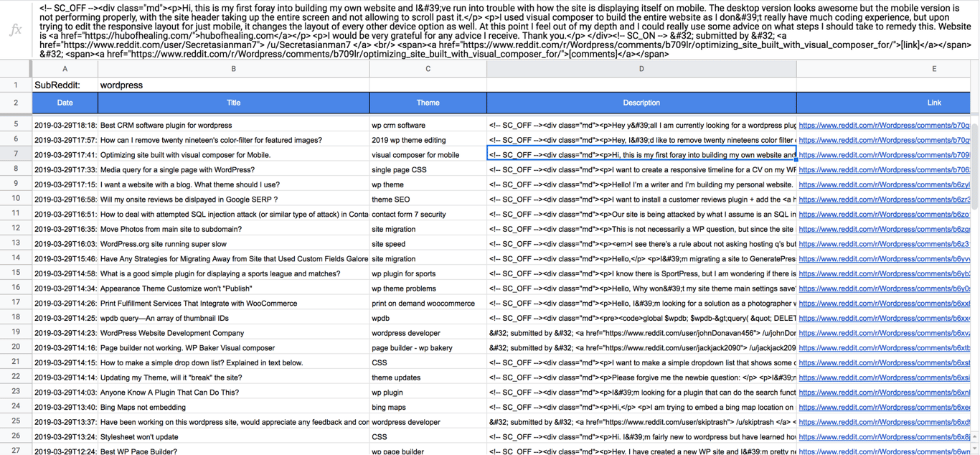The height and width of the screenshot is (455, 980).
Task: Click the vertical scrollbar thumb
Action: point(975,166)
